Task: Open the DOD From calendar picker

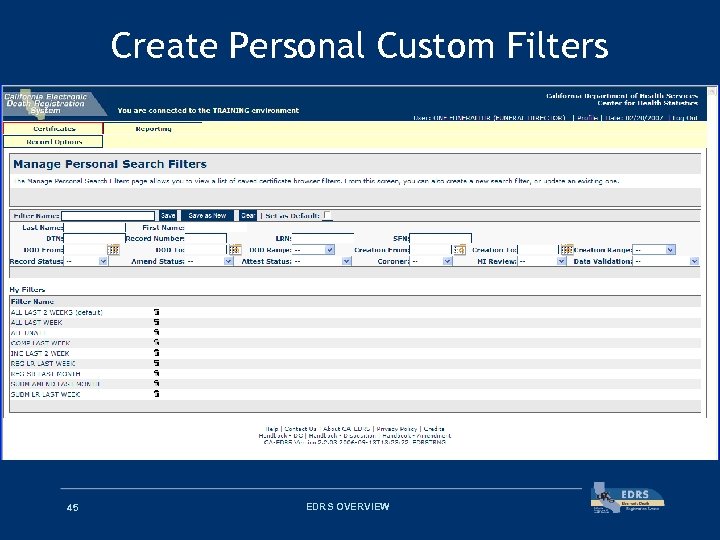Action: pyautogui.click(x=113, y=249)
